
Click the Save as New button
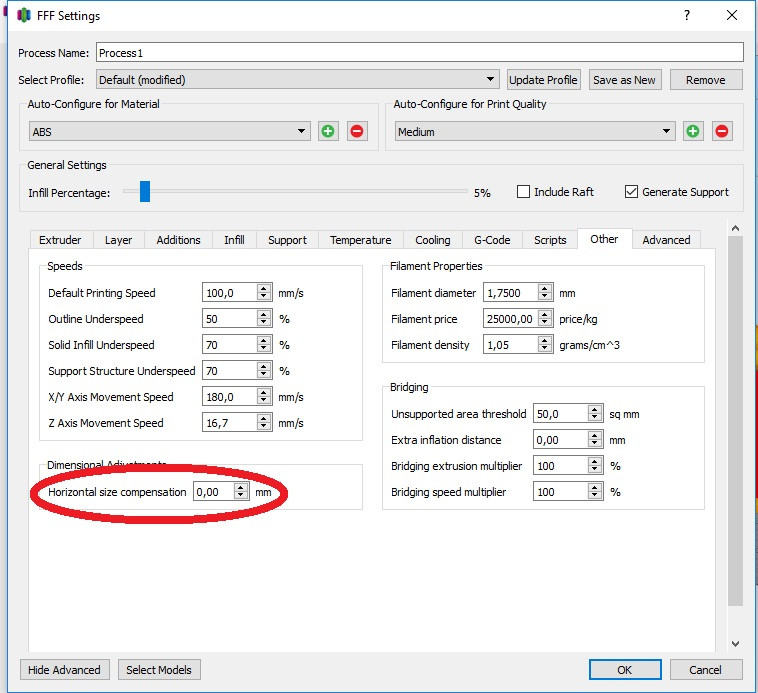coord(624,80)
